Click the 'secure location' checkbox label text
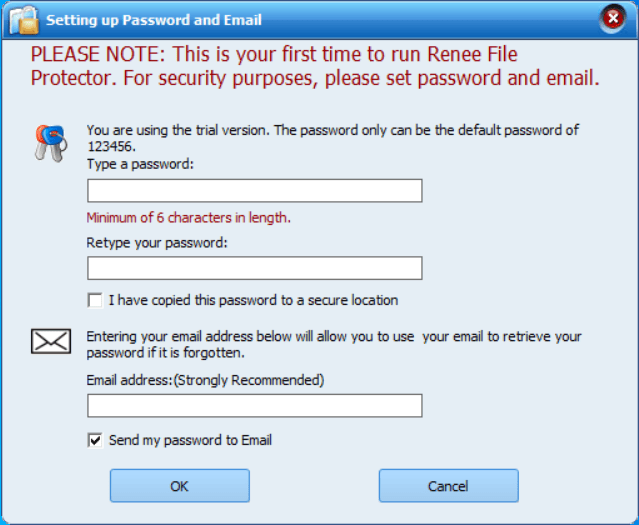The width and height of the screenshot is (639, 525). point(253,300)
